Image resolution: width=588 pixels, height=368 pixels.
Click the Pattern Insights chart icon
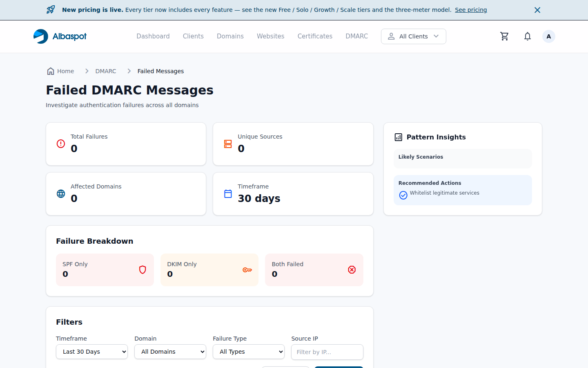(399, 137)
